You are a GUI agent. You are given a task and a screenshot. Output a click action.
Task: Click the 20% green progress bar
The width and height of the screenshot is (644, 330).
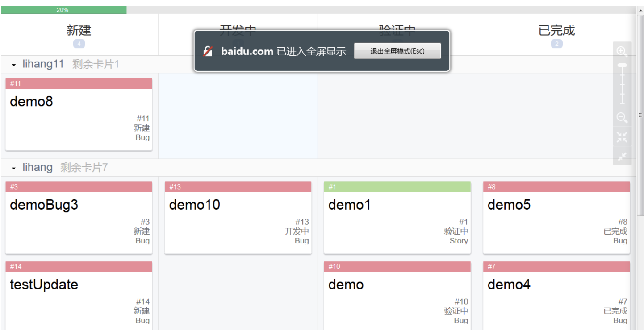tap(63, 10)
